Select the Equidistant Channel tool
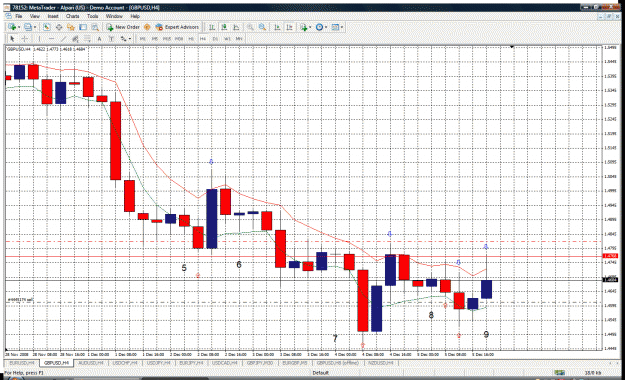 (x=75, y=39)
